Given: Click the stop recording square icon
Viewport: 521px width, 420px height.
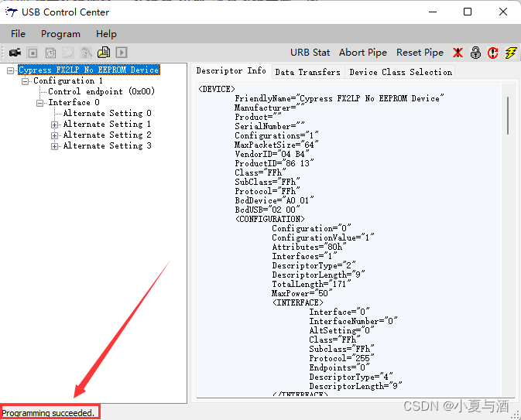Looking at the screenshot, I should pyautogui.click(x=33, y=53).
